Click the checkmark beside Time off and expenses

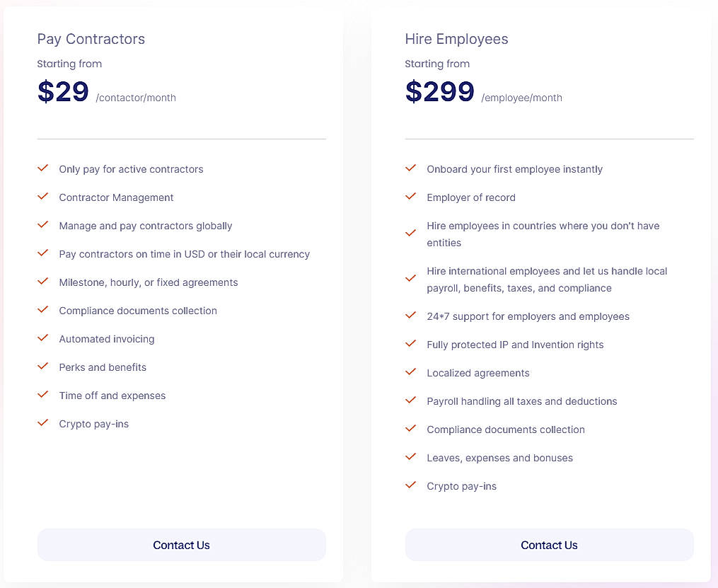pos(42,395)
